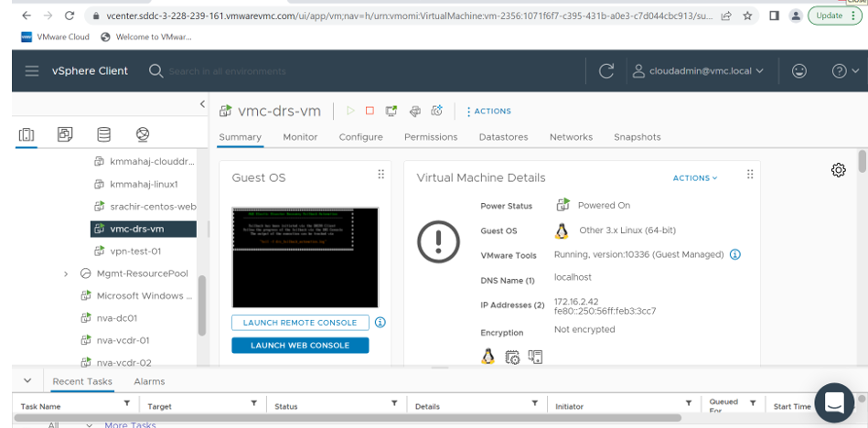Viewport: 868px width, 428px height.
Task: Select kmmahaj-clouddr VM in the tree
Action: [145, 162]
